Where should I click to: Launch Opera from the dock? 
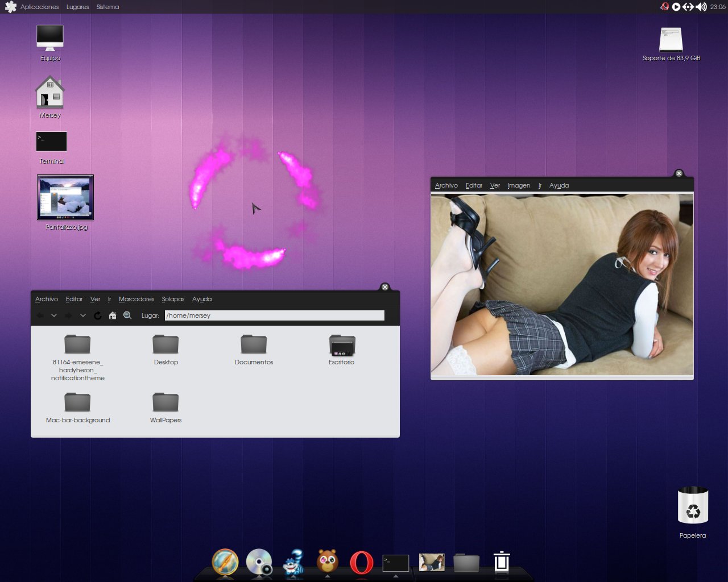pyautogui.click(x=361, y=563)
